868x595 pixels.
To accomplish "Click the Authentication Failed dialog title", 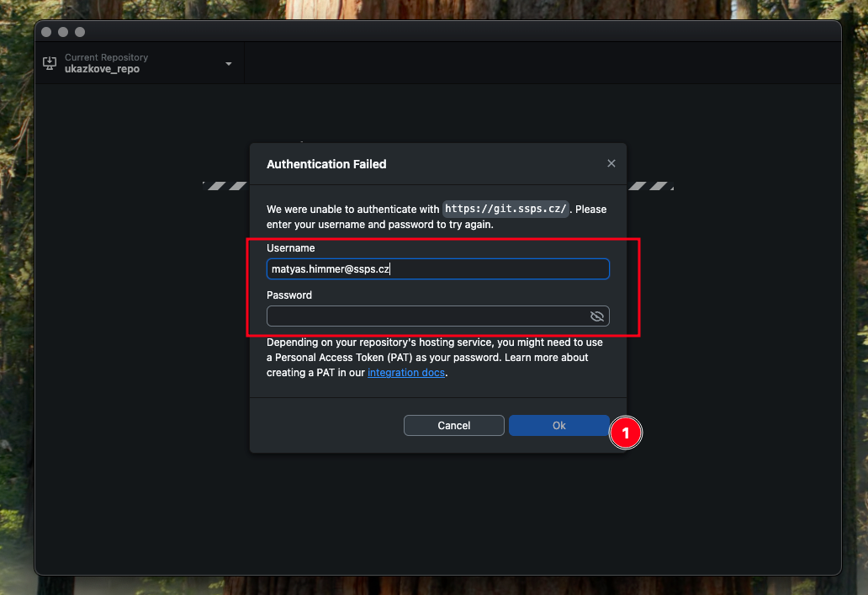I will (x=326, y=164).
